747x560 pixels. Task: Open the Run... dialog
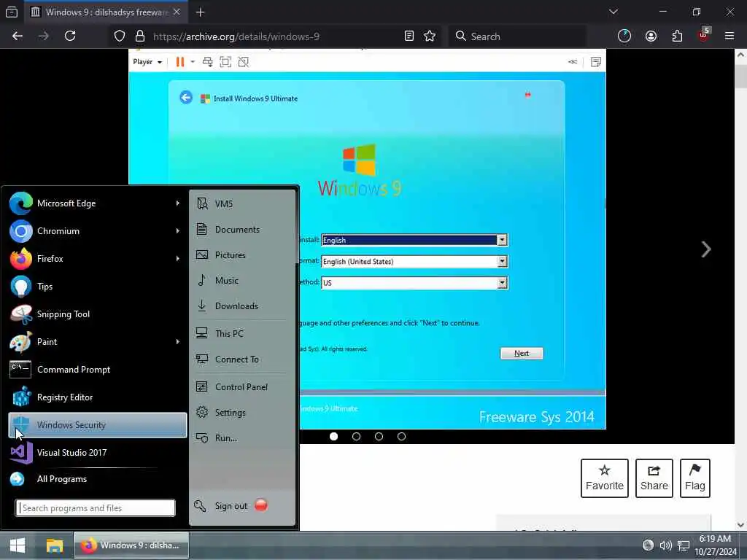tap(242, 437)
